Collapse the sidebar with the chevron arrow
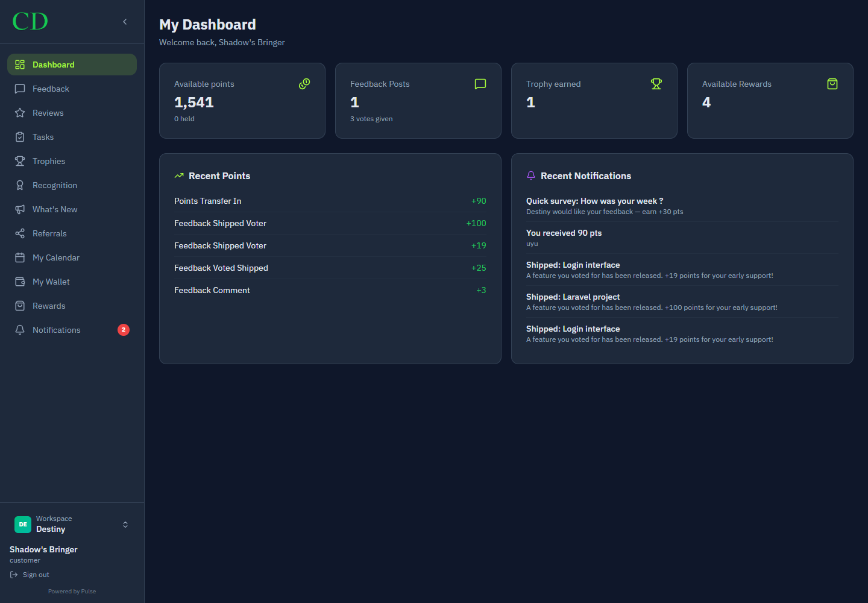 (125, 22)
